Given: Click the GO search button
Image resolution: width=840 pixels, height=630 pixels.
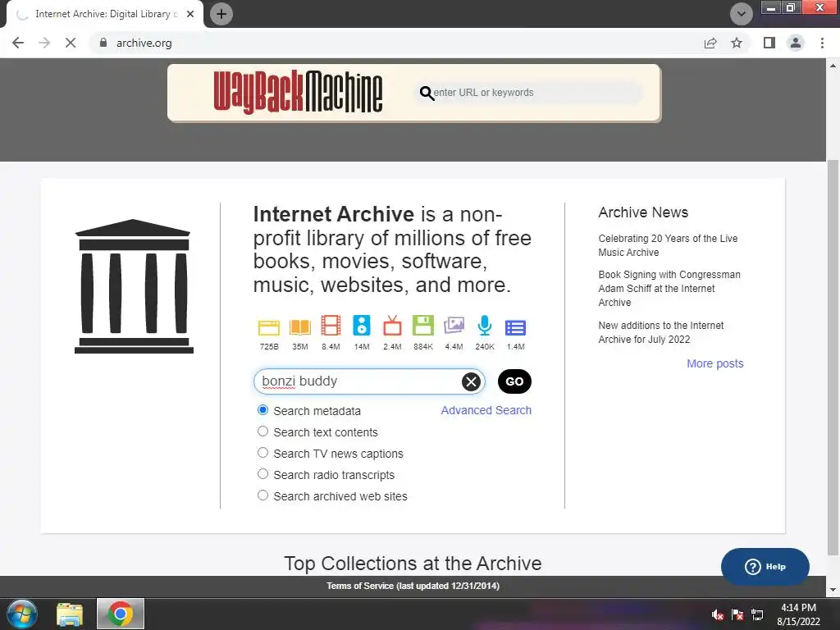Looking at the screenshot, I should tap(514, 381).
